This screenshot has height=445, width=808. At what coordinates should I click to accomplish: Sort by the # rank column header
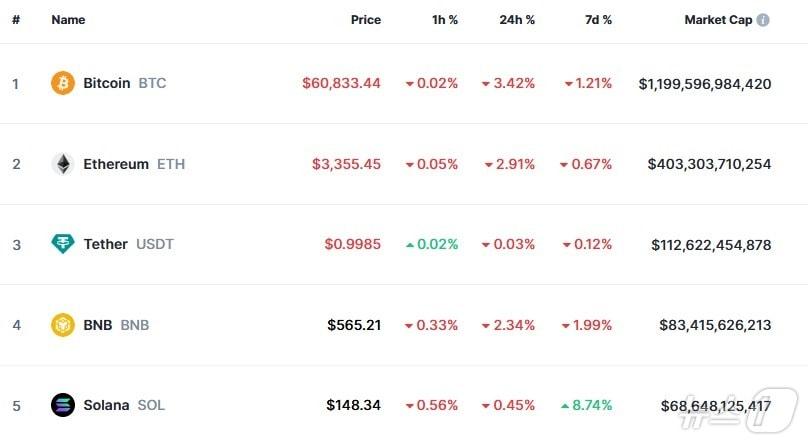point(16,20)
